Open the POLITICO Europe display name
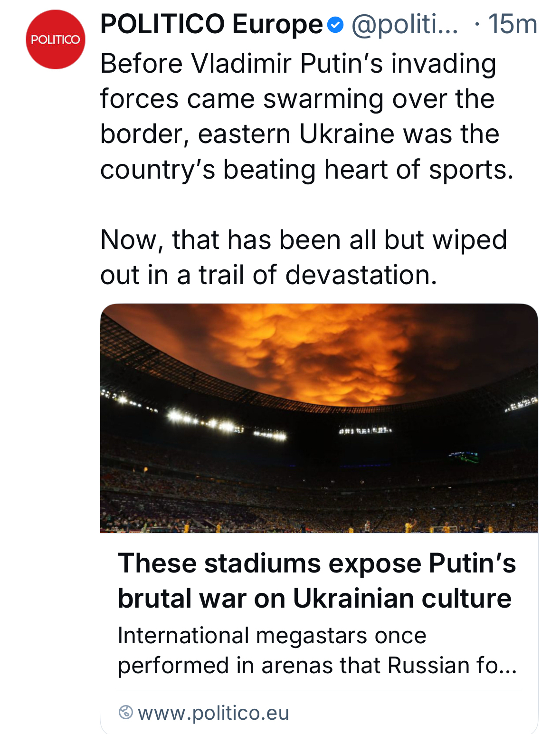560x734 pixels. (x=211, y=25)
